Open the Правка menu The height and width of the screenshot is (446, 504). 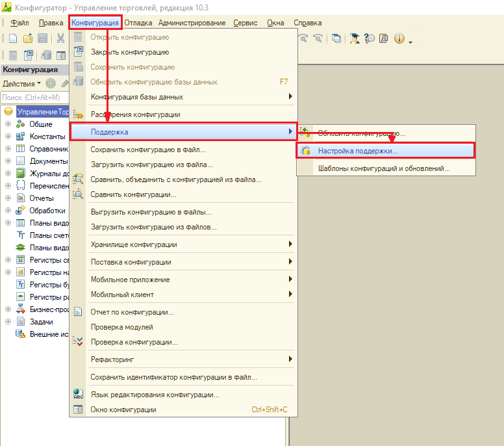tap(51, 23)
